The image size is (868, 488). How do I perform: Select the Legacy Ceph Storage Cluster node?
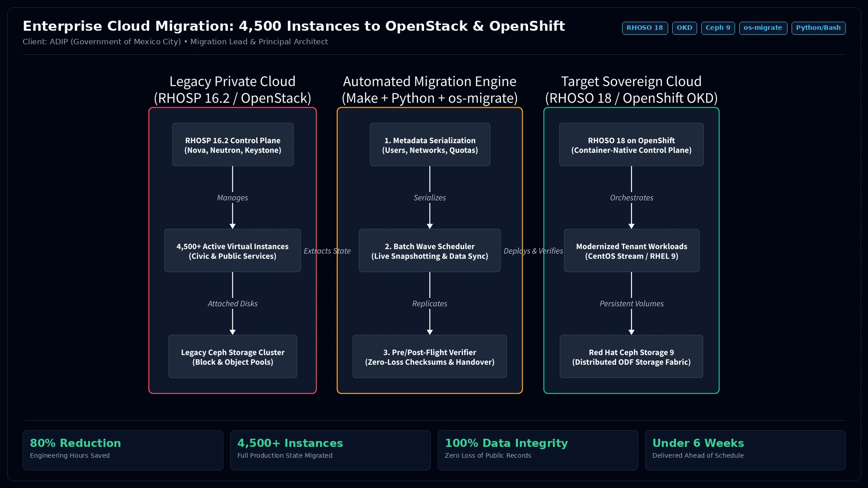(x=232, y=357)
